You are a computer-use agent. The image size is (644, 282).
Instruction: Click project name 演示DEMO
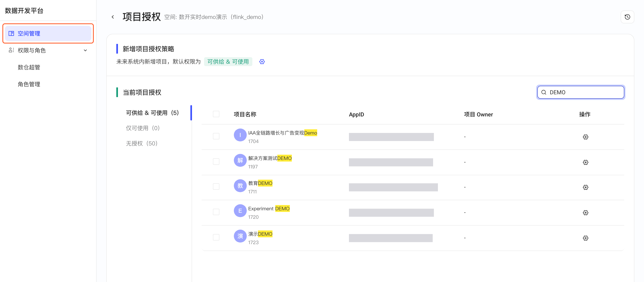click(x=260, y=234)
